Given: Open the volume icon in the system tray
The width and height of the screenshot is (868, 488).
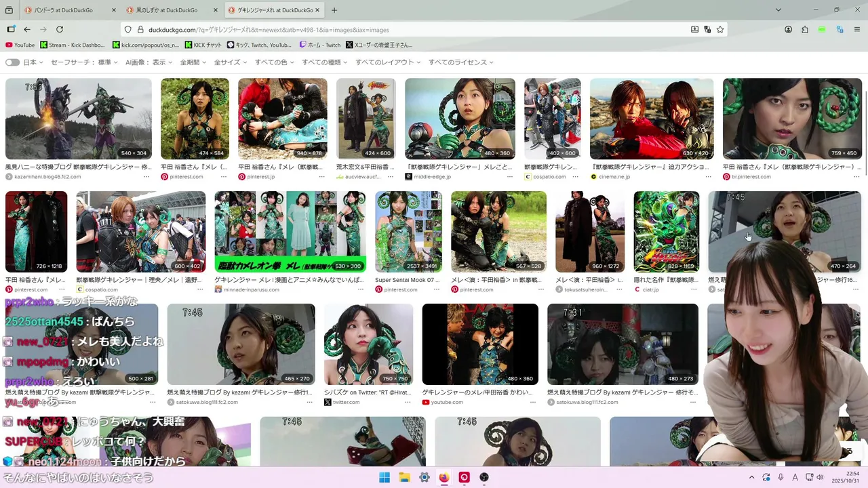Looking at the screenshot, I should click(x=820, y=477).
